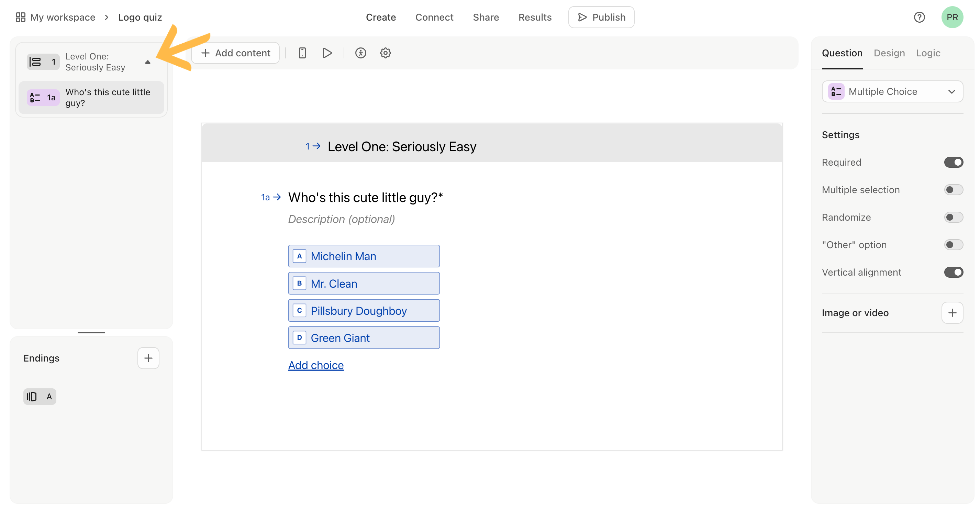Go to the Results section

coord(535,17)
